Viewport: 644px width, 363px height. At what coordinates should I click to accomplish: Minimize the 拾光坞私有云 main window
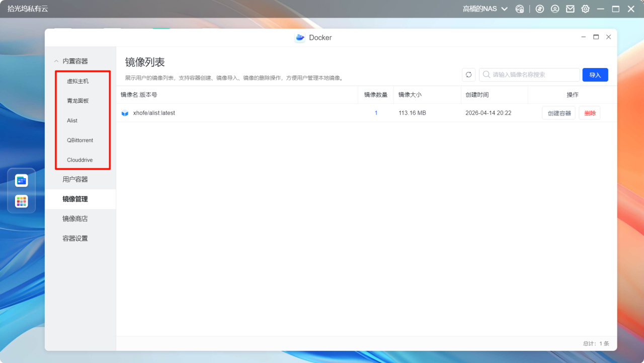601,9
